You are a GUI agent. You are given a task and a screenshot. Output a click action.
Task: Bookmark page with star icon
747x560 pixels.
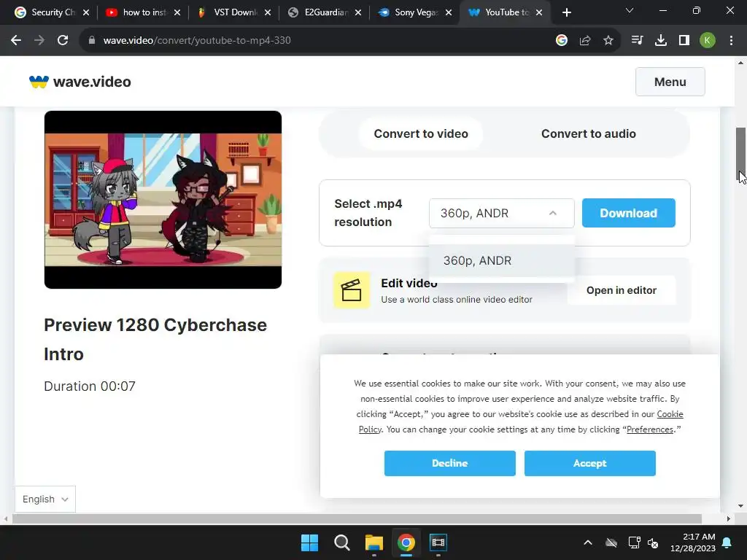[608, 41]
